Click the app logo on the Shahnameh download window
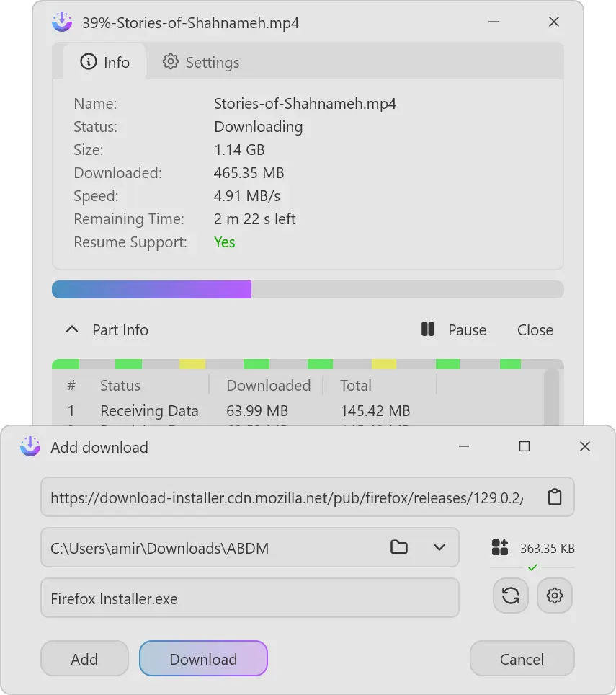616x695 pixels. pyautogui.click(x=62, y=22)
